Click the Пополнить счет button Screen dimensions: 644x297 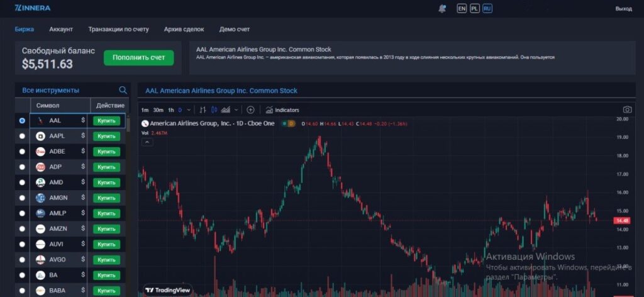(138, 57)
